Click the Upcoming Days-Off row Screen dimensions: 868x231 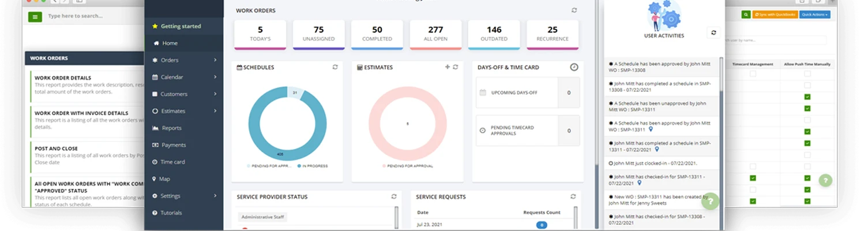[x=528, y=92]
